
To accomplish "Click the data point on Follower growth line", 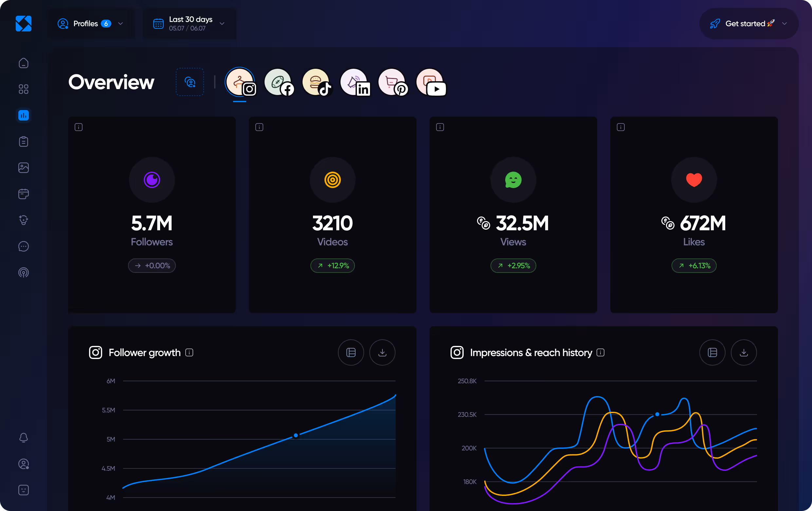I will pos(296,435).
